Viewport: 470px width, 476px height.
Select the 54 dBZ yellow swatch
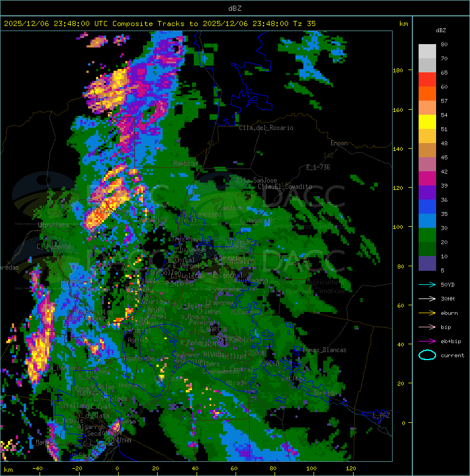427,122
